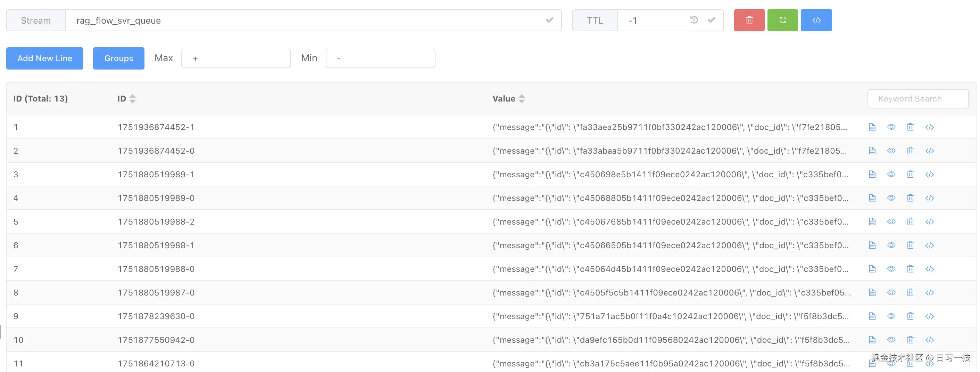Preview value of entry 1751880519988-2 with eye icon
The image size is (980, 372).
[x=891, y=221]
